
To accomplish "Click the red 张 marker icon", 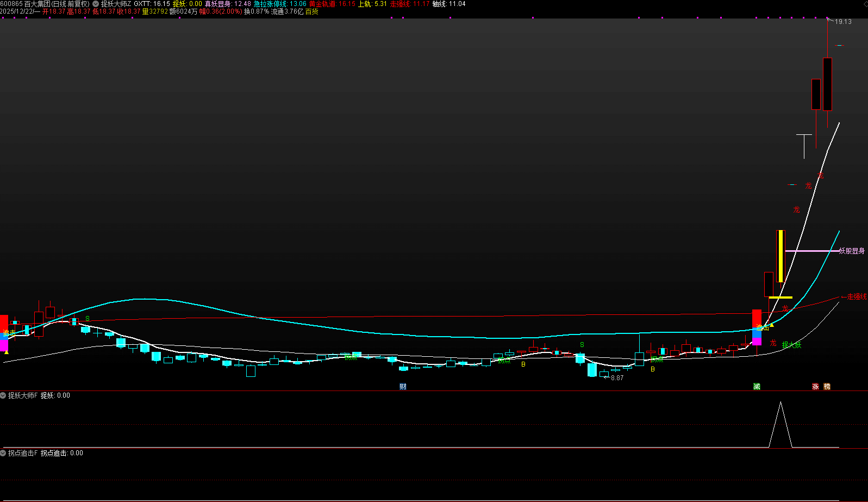I will point(815,387).
